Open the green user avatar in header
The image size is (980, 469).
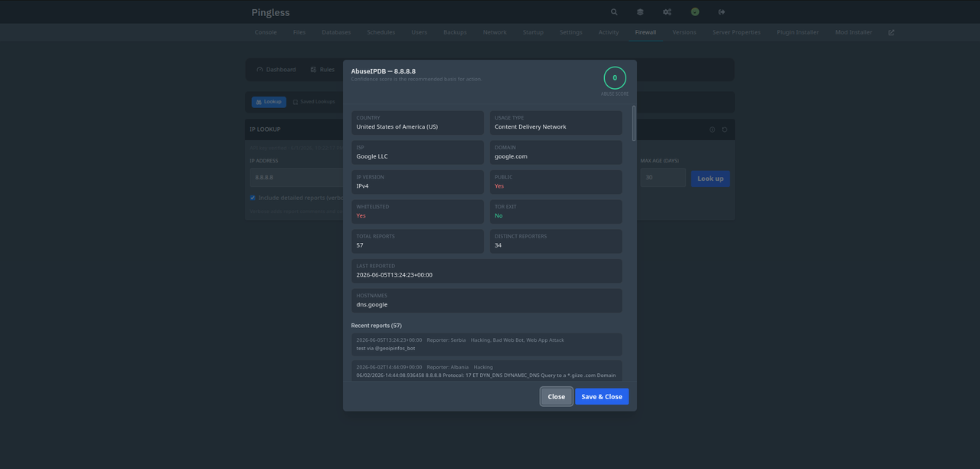coord(695,12)
